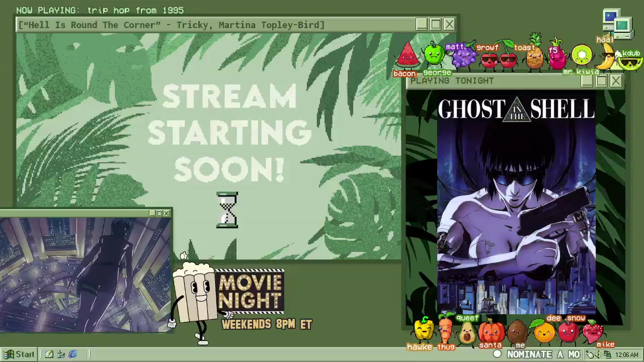Click the strawberry avatar labeled mike

pos(593,332)
